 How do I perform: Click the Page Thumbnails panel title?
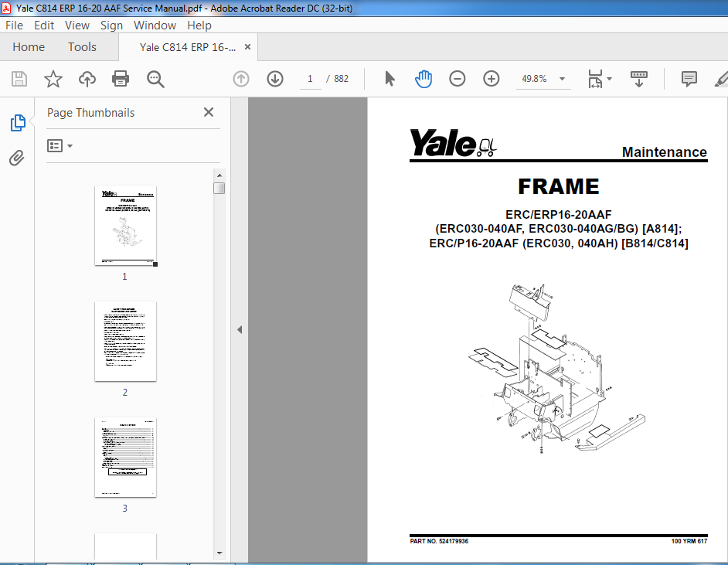click(x=91, y=113)
